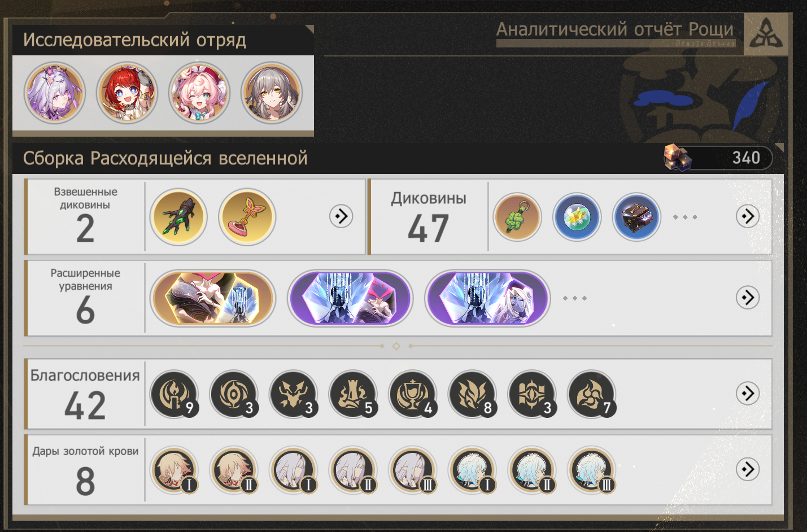Click the cube fragments counter showing 340

(718, 158)
